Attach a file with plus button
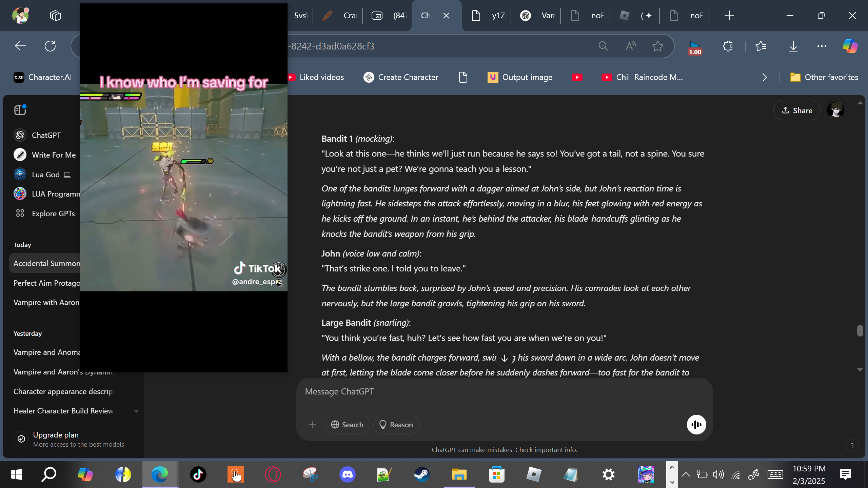This screenshot has width=868, height=488. (312, 425)
